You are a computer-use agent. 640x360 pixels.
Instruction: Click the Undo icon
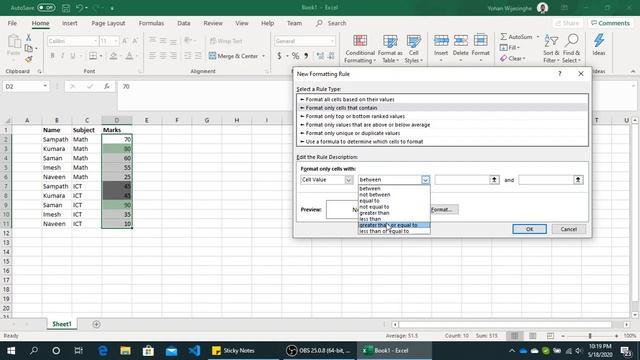(79, 7)
